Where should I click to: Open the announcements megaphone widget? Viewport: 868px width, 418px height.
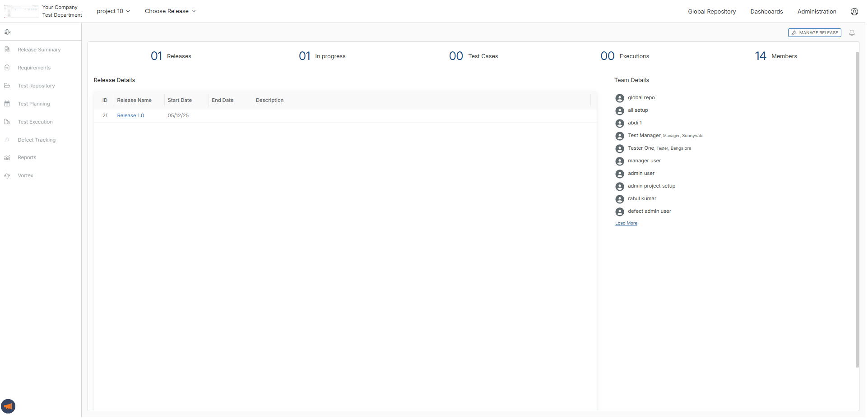coord(9,406)
